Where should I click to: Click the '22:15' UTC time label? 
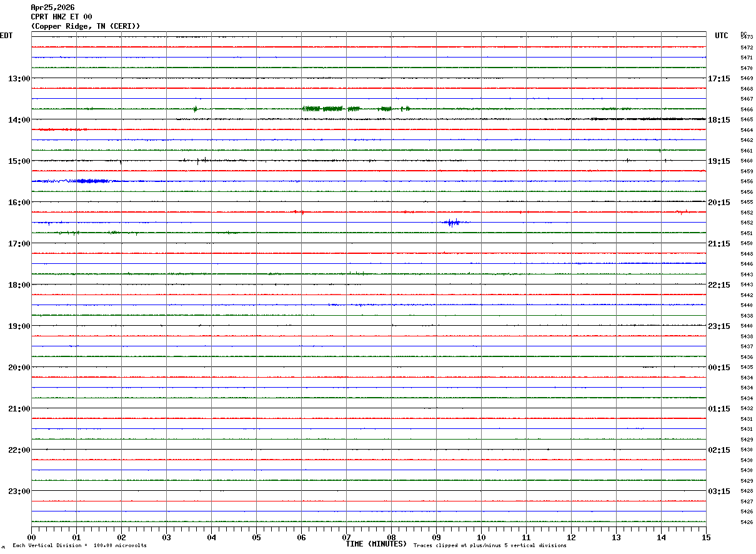coord(719,285)
